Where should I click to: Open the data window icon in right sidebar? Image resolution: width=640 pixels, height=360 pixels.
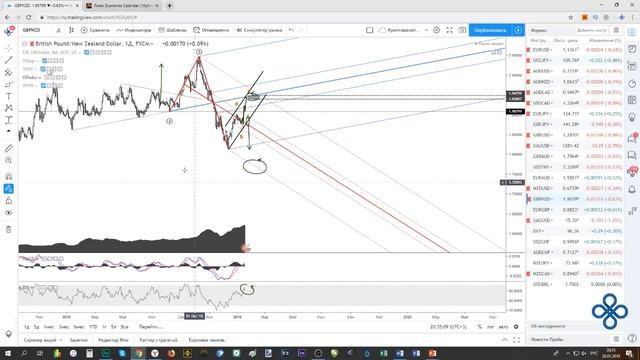(x=632, y=66)
